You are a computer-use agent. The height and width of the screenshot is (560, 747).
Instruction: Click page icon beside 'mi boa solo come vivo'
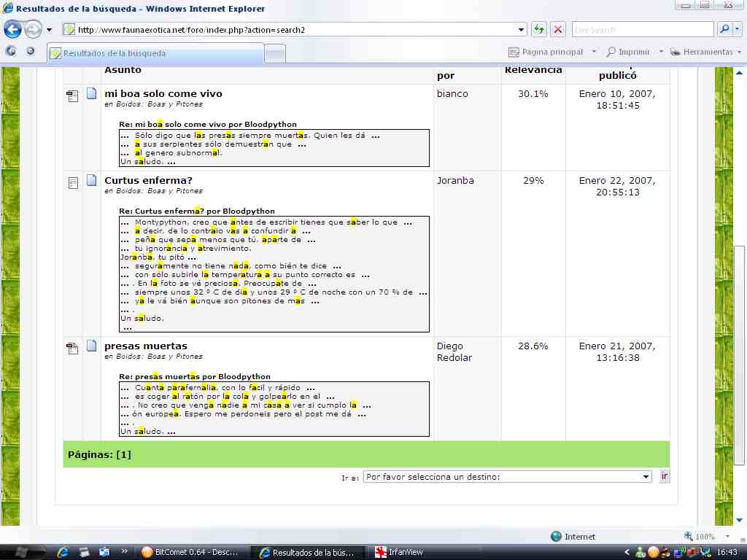tap(92, 93)
